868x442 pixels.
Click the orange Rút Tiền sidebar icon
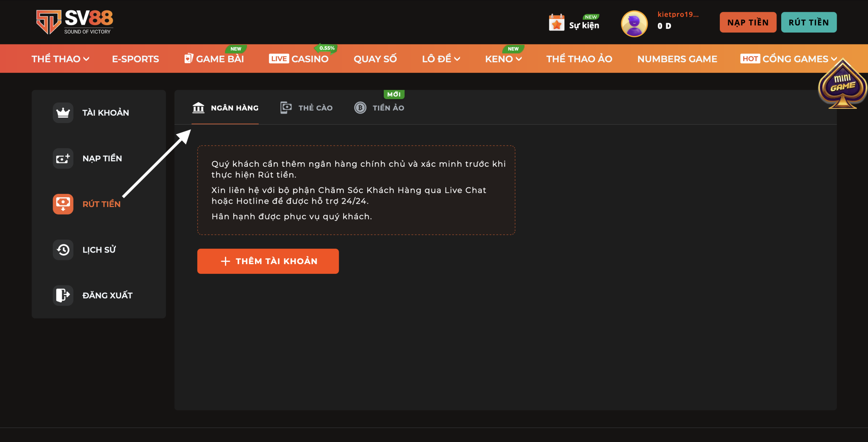click(63, 204)
